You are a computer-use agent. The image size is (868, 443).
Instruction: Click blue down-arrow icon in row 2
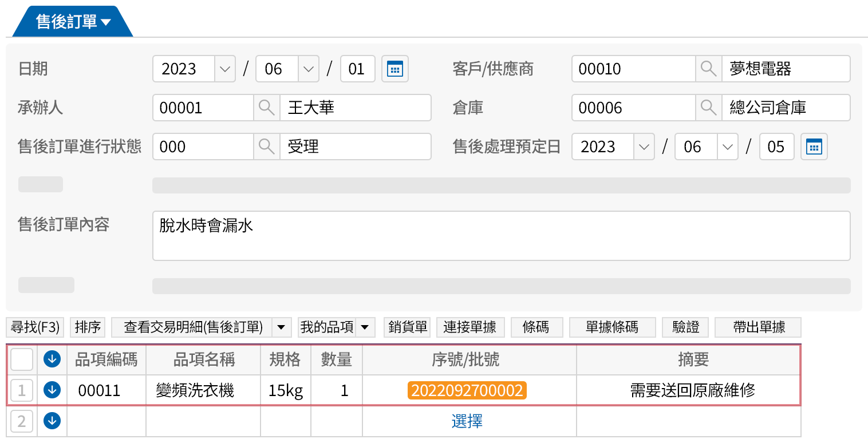[x=52, y=421]
